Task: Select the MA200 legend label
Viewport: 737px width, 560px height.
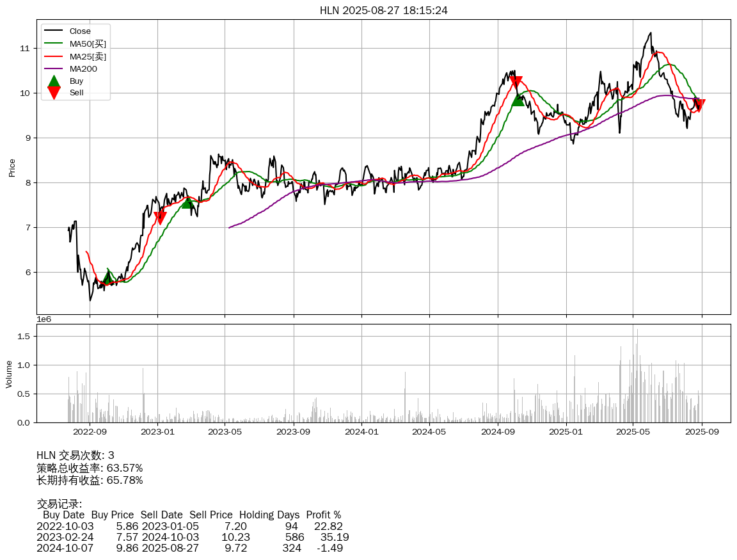Action: 83,68
